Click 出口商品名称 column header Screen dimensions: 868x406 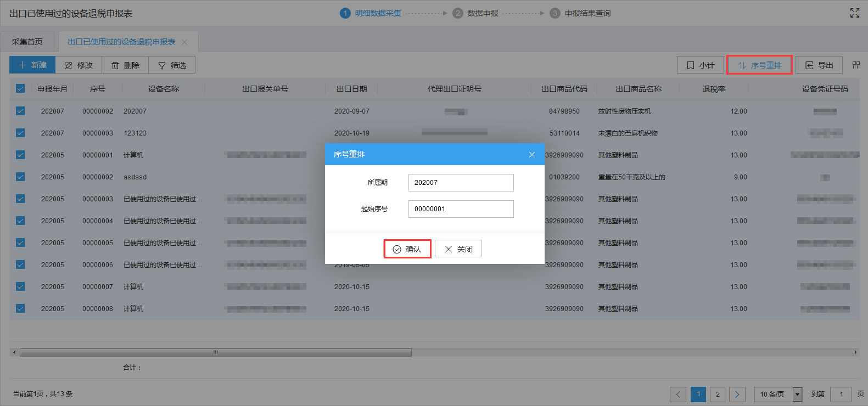click(639, 89)
